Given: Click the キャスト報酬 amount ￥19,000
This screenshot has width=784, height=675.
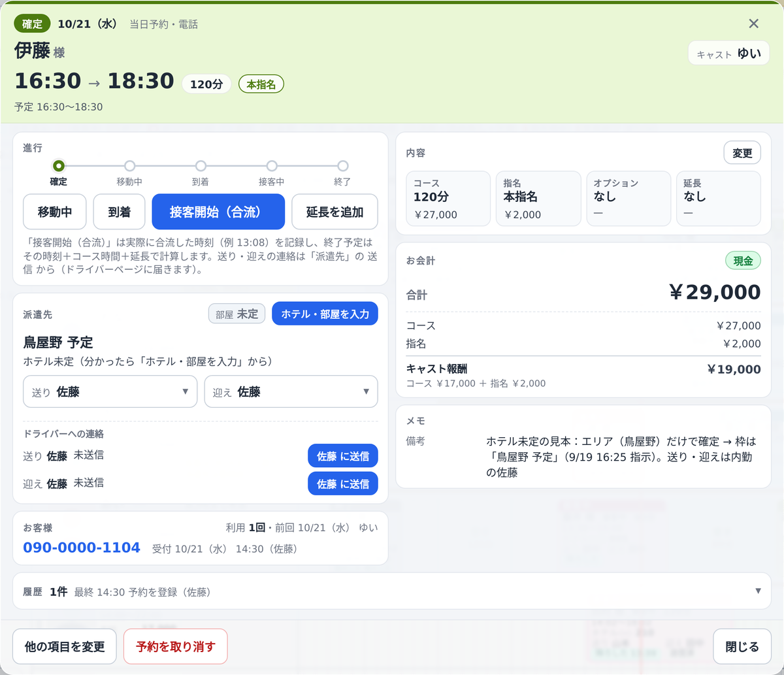Looking at the screenshot, I should pos(734,369).
